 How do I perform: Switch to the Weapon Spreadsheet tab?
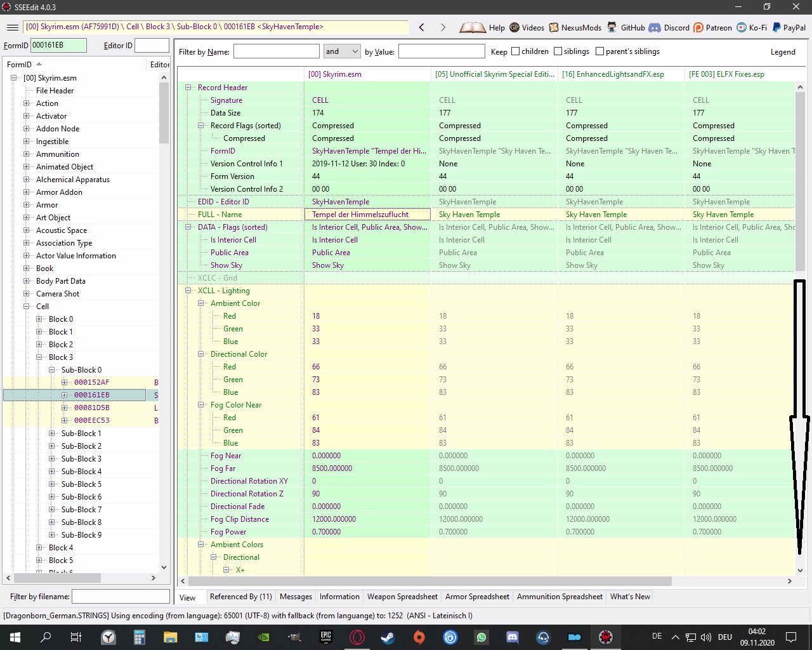pos(402,597)
